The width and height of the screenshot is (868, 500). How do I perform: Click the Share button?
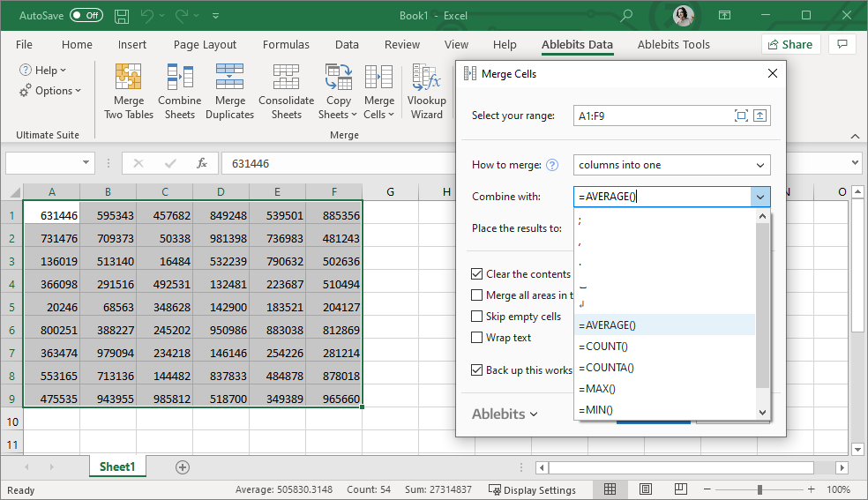(790, 45)
